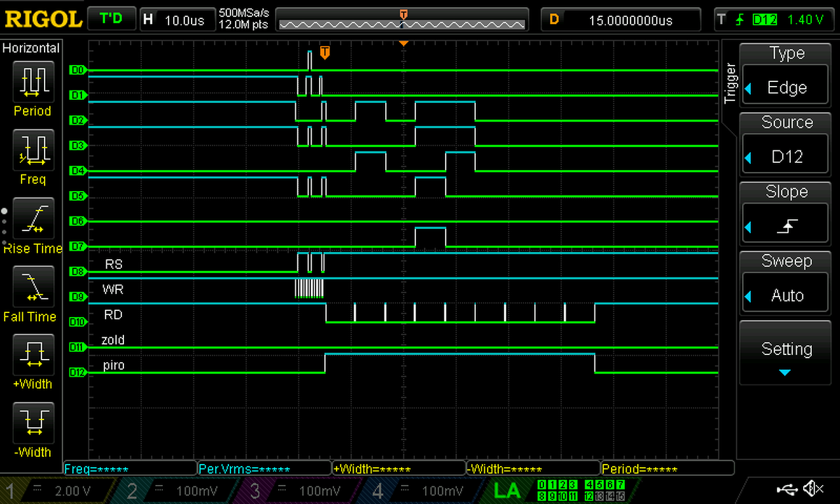Choose the Fall Time measurement icon

pos(32,287)
